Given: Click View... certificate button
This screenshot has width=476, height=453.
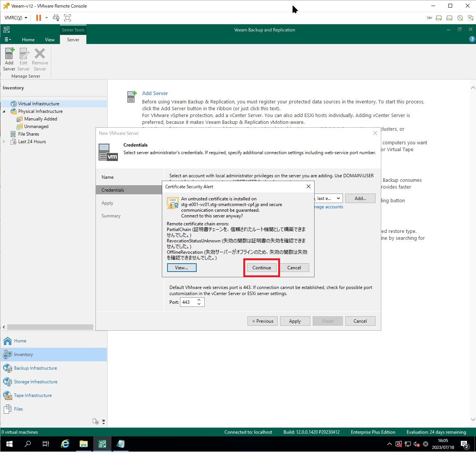Looking at the screenshot, I should (x=182, y=268).
